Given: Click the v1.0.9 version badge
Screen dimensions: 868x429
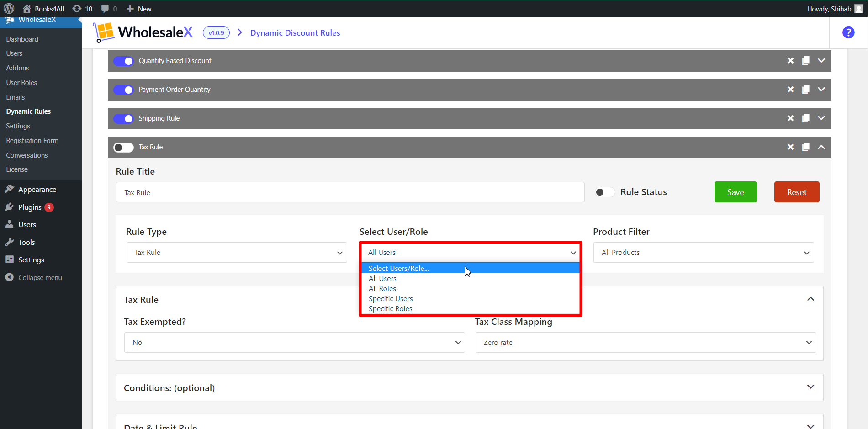Looking at the screenshot, I should click(x=216, y=33).
